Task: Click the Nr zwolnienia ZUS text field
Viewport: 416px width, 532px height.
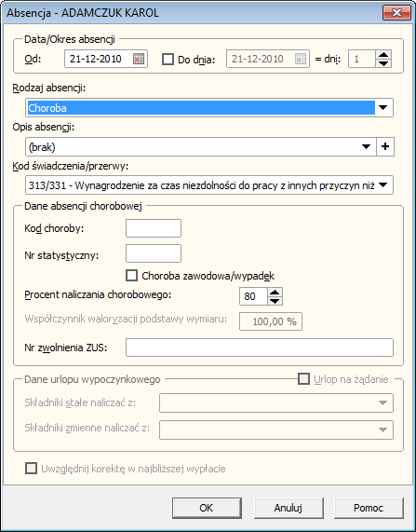Action: [x=260, y=348]
